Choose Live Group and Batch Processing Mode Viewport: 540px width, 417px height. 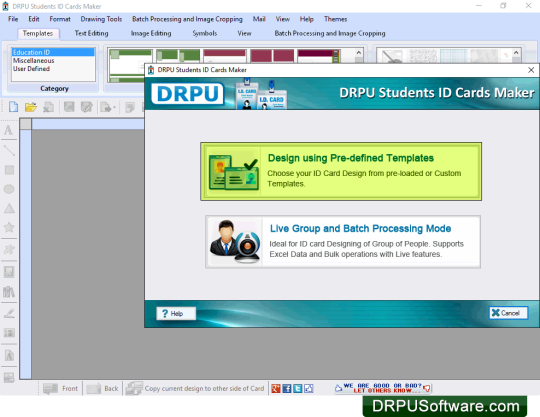point(343,242)
